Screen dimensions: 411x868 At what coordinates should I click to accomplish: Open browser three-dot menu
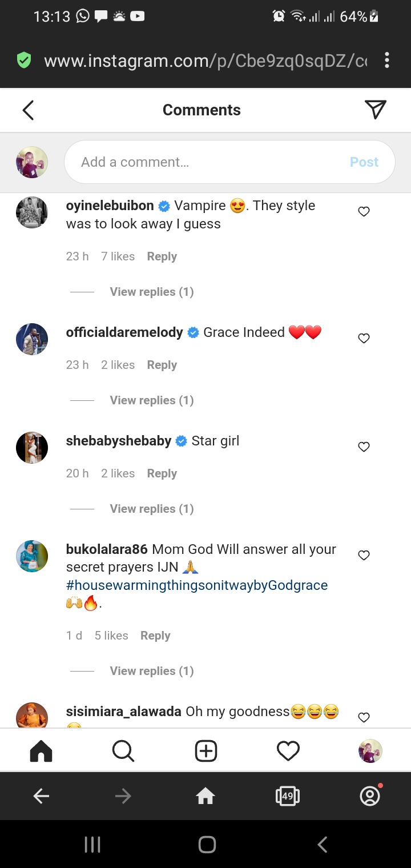[x=387, y=61]
